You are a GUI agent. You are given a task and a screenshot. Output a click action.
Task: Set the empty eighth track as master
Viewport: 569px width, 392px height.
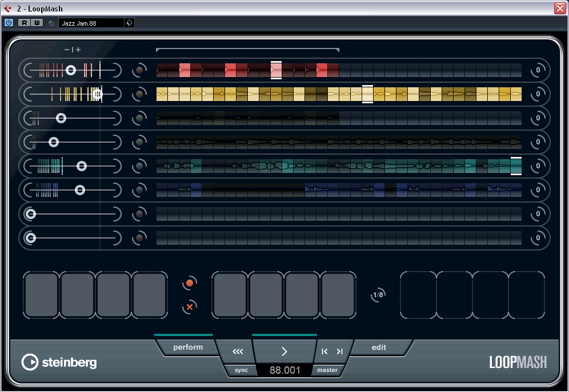pyautogui.click(x=139, y=238)
